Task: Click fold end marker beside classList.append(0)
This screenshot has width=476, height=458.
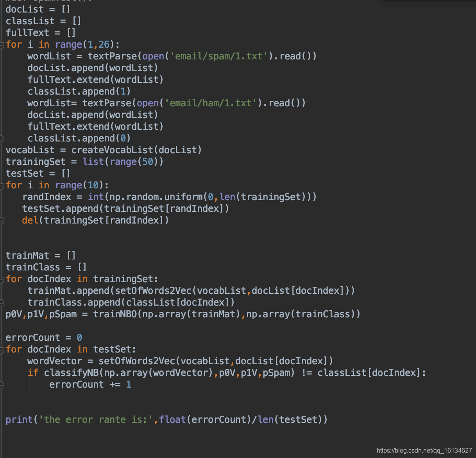Action: point(2,138)
